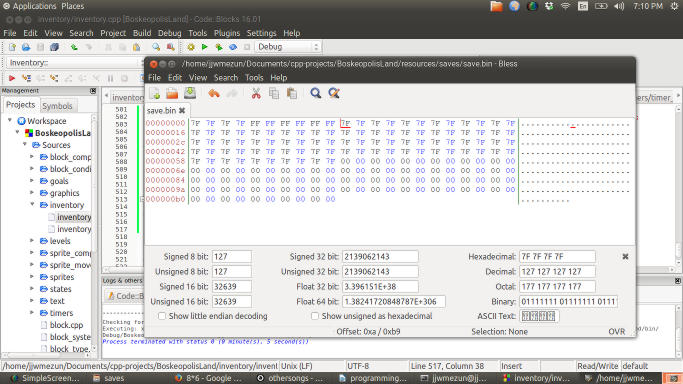Click the Signed 8 bit field
Image resolution: width=683 pixels, height=384 pixels.
(232, 256)
